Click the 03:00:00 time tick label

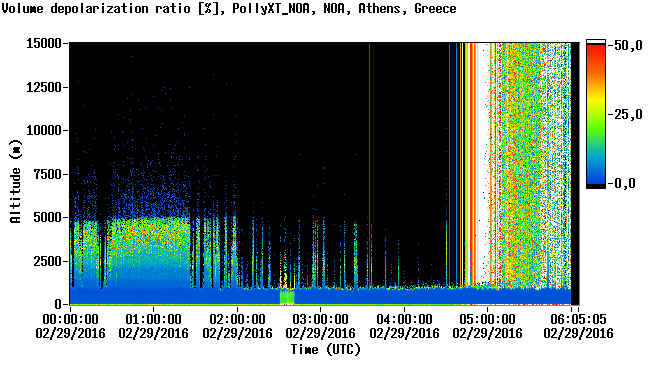[x=321, y=326]
